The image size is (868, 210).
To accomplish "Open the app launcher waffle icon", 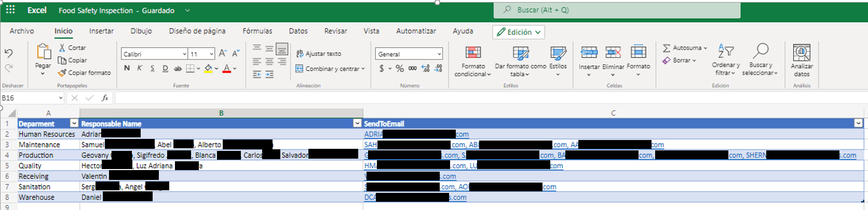I will [10, 10].
